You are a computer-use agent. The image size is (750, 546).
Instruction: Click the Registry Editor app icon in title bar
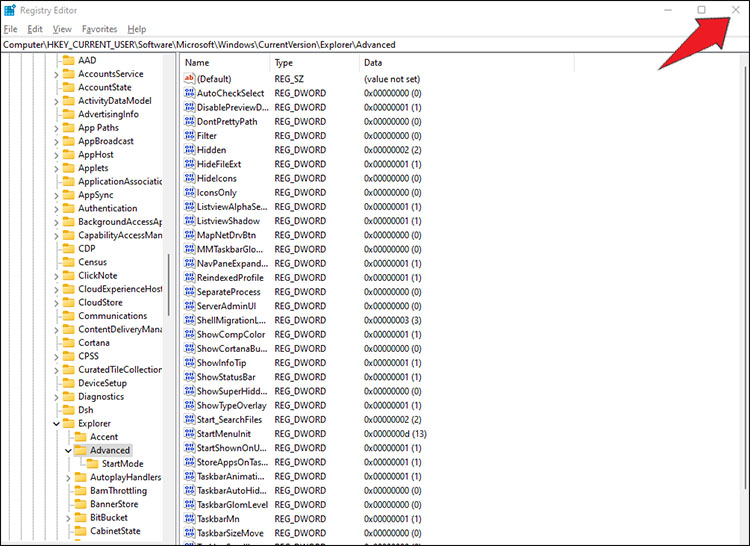click(x=10, y=10)
